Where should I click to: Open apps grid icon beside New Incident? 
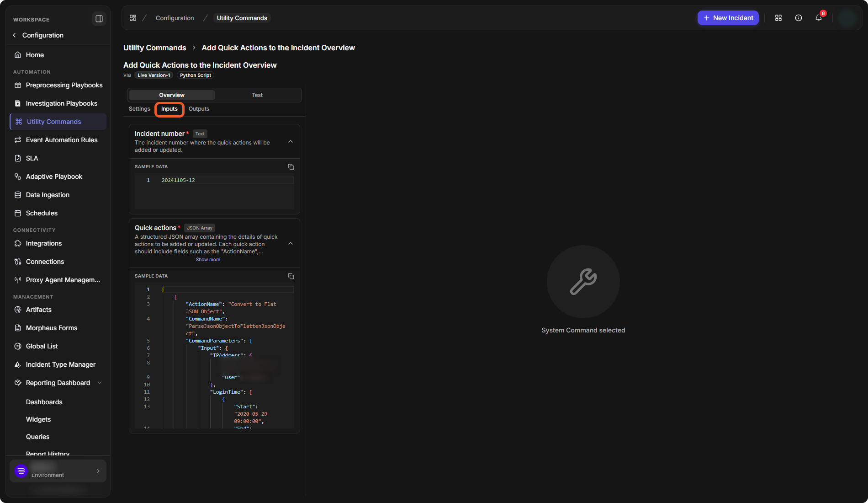778,18
